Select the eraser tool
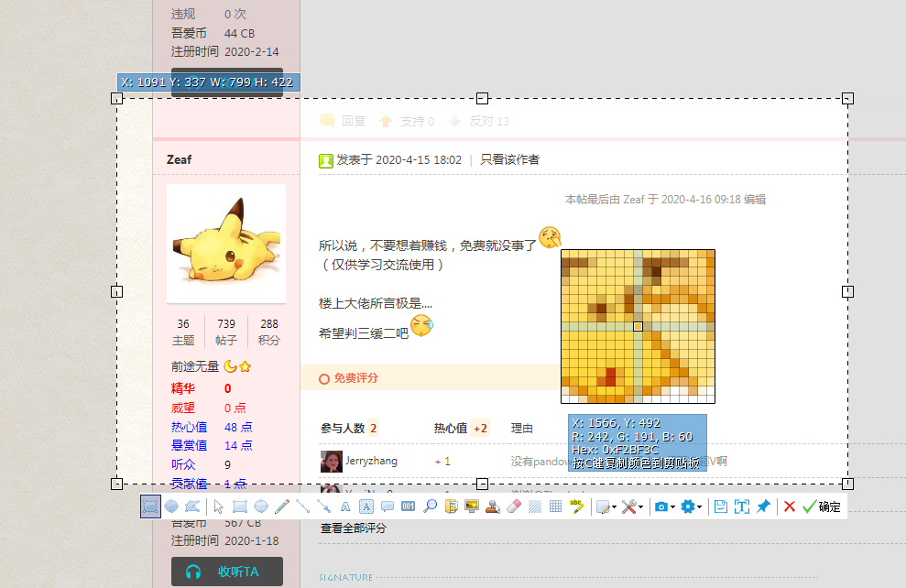 pos(514,506)
